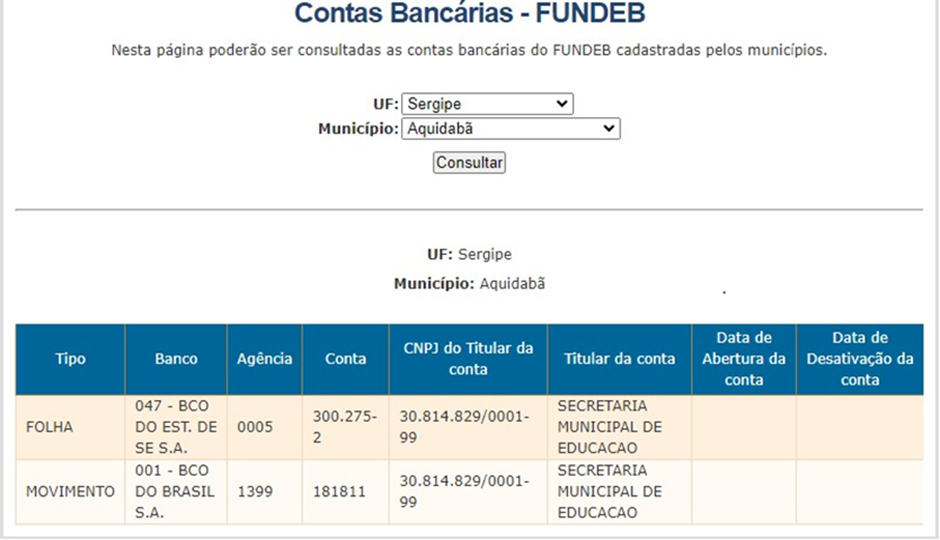Click the CNPJ do Titular da conta header
Viewport: 940px width, 540px height.
coord(468,359)
